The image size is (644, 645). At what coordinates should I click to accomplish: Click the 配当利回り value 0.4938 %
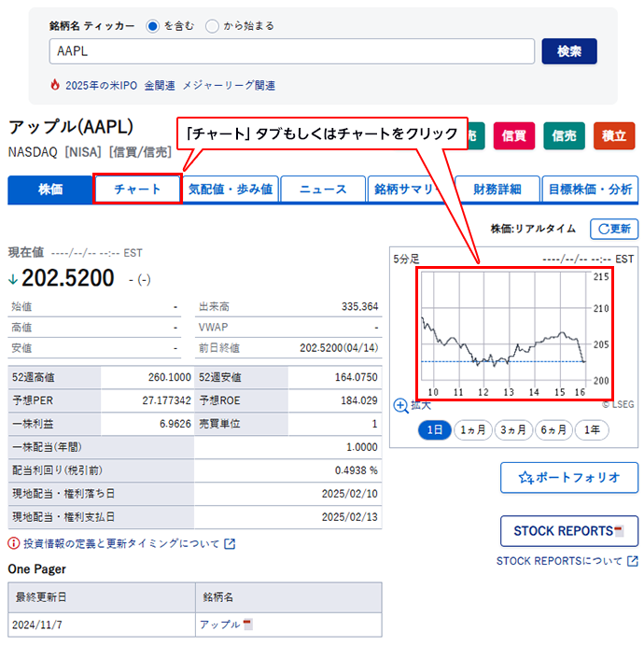click(357, 470)
